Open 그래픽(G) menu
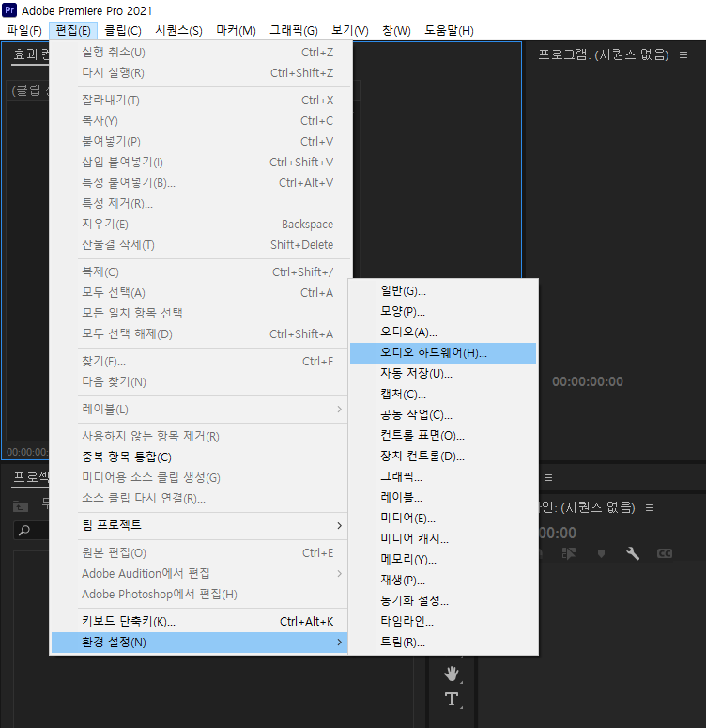 [x=294, y=31]
